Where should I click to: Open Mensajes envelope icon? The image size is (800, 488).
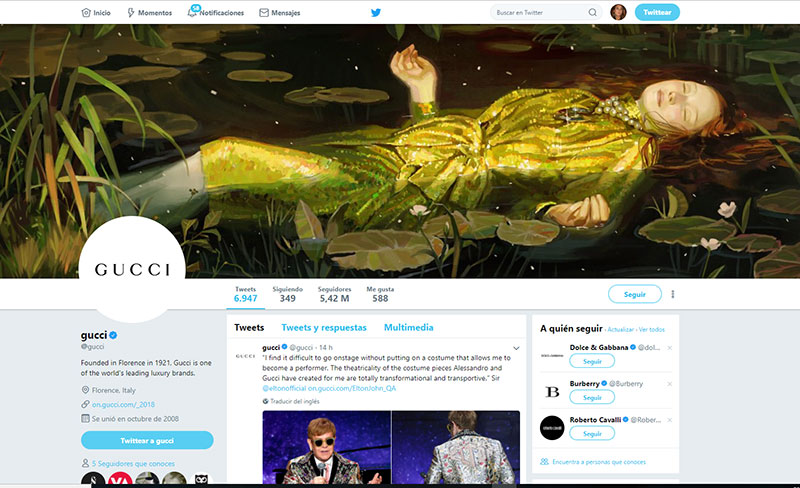click(x=264, y=13)
